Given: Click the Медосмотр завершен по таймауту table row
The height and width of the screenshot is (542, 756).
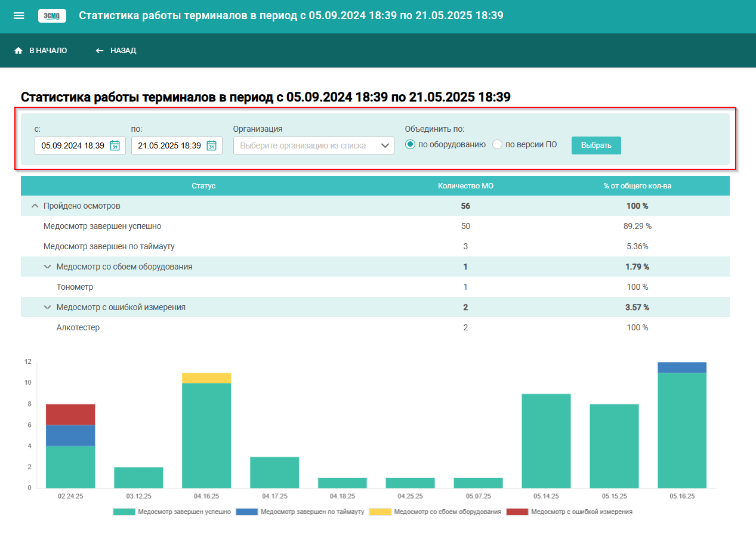Looking at the screenshot, I should [x=375, y=246].
